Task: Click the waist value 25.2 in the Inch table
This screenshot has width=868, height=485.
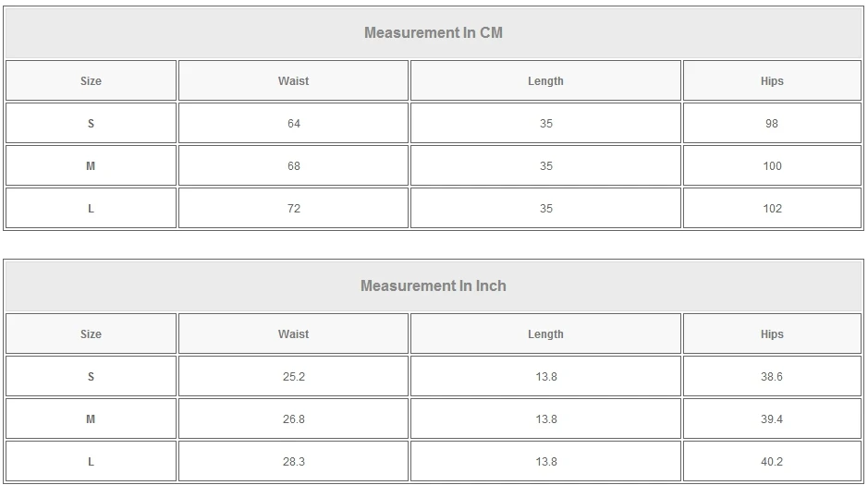Action: tap(294, 377)
